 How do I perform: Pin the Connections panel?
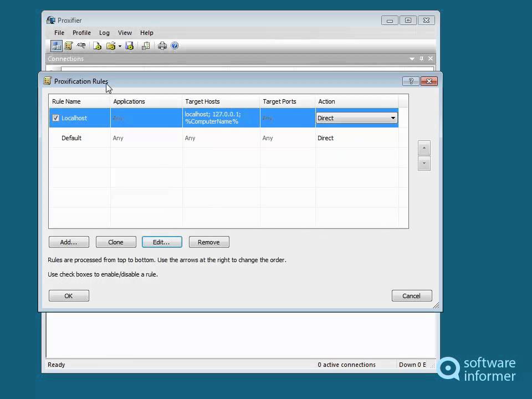point(421,59)
